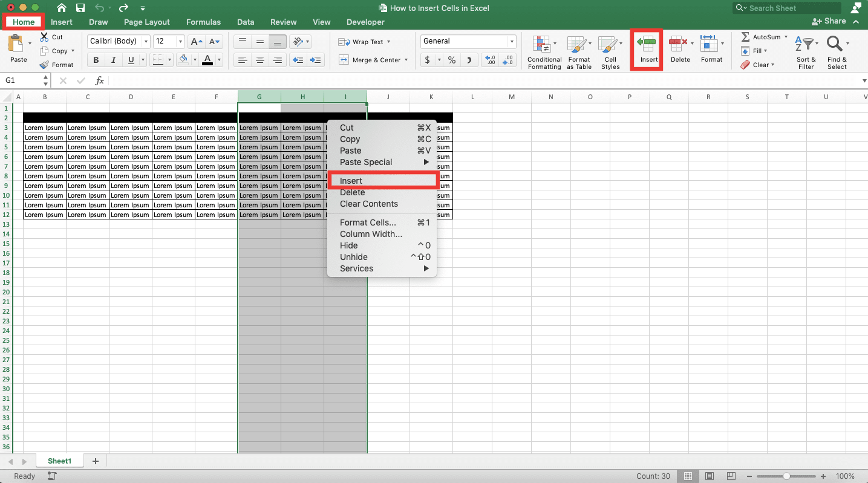Screen dimensions: 868x483
Task: Expand the Wrap Text dropdown arrow
Action: (x=388, y=42)
